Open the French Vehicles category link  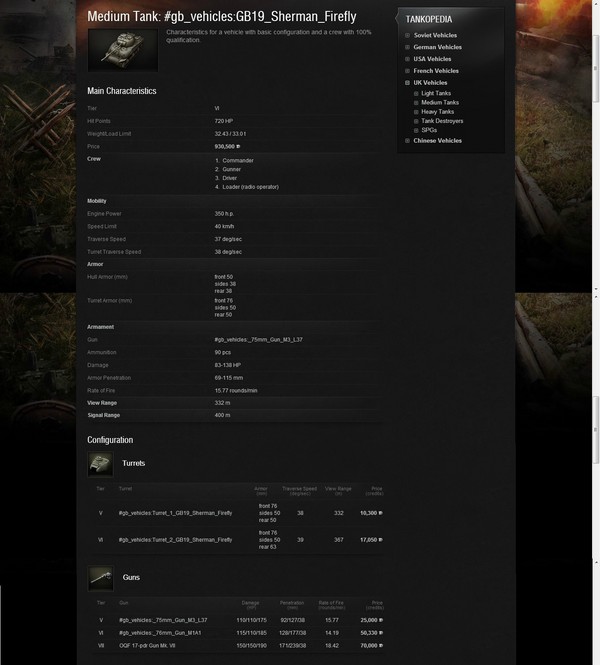[x=436, y=71]
